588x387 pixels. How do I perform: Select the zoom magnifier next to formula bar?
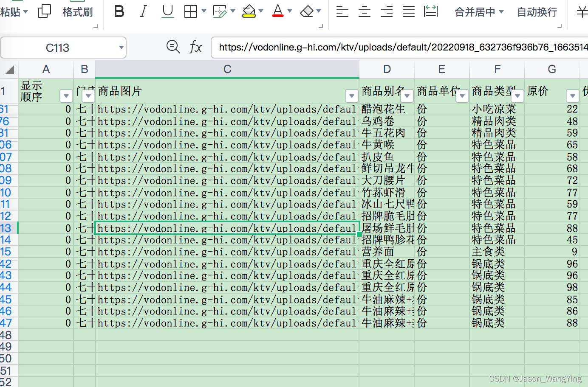tap(173, 47)
